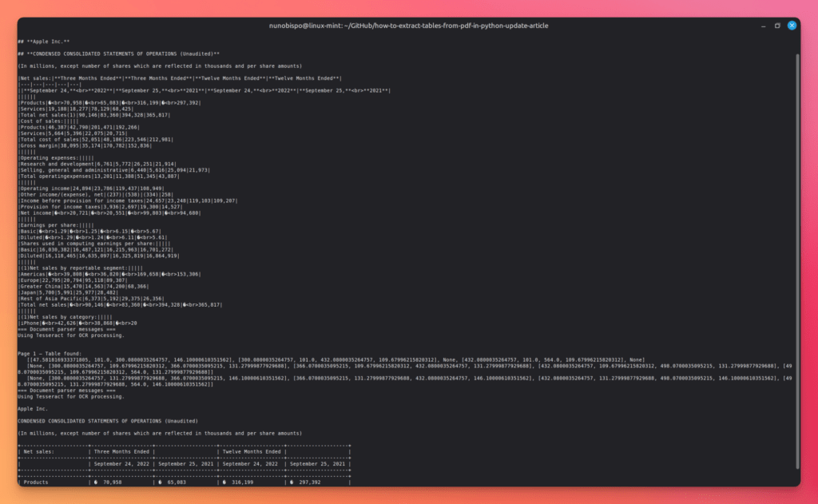Click the 'Cost of sales:' line
The height and width of the screenshot is (504, 818).
(48, 121)
